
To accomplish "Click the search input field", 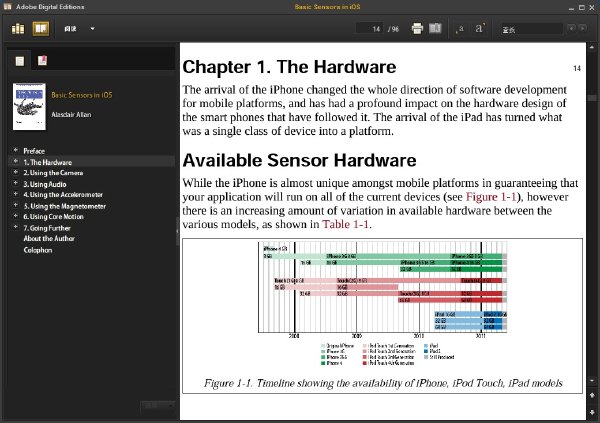I will [532, 29].
